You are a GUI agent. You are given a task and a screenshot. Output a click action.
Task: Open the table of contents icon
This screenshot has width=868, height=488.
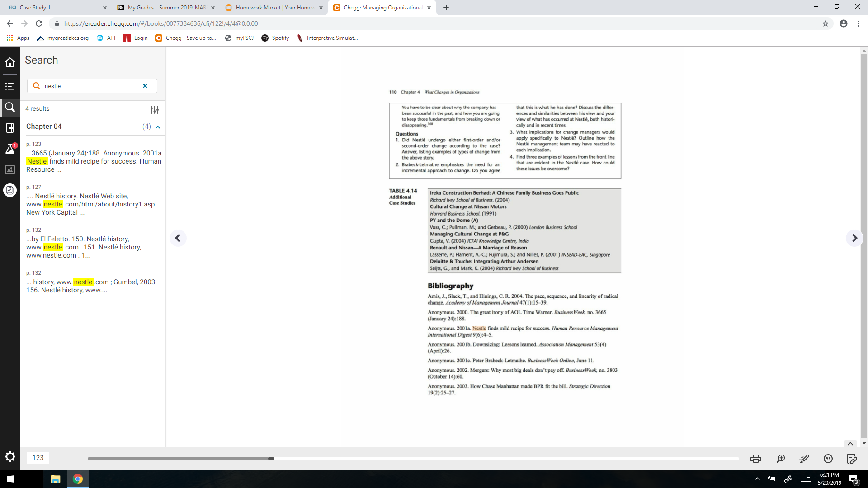pos(10,86)
